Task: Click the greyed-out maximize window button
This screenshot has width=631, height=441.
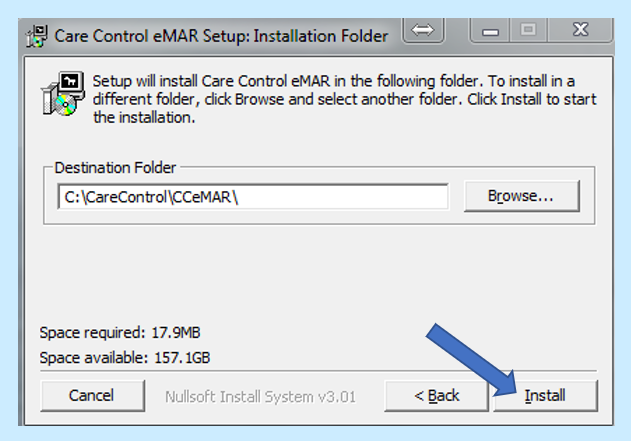Action: (528, 30)
